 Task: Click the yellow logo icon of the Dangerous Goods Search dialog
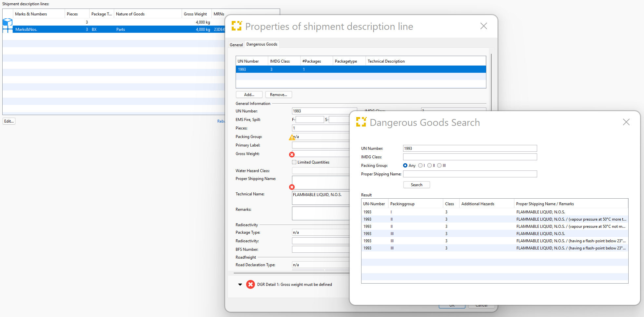[x=361, y=122]
